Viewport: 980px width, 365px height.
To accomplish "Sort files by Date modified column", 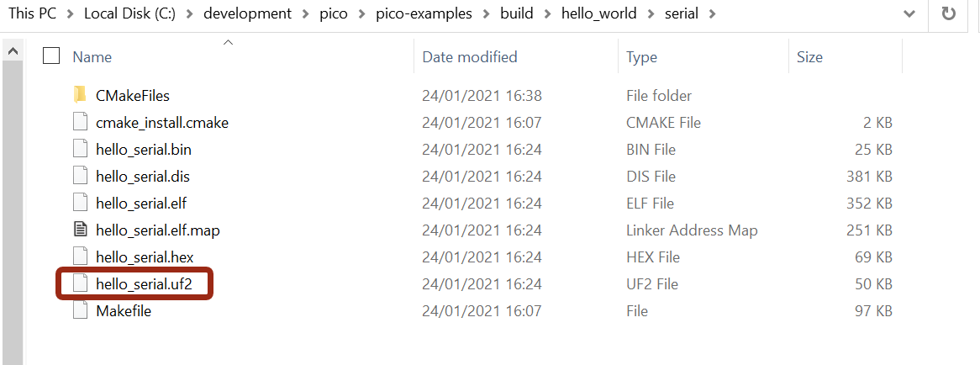I will 469,57.
